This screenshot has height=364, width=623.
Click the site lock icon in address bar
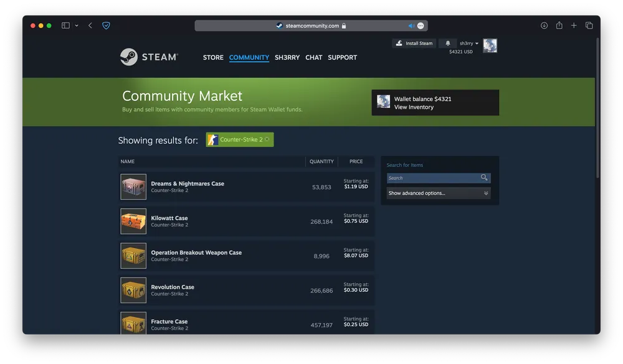click(x=344, y=26)
